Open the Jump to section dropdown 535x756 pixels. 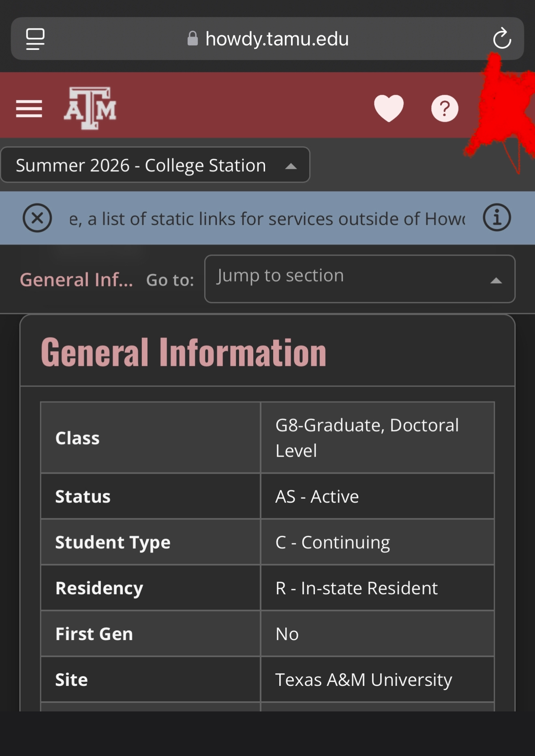[360, 279]
